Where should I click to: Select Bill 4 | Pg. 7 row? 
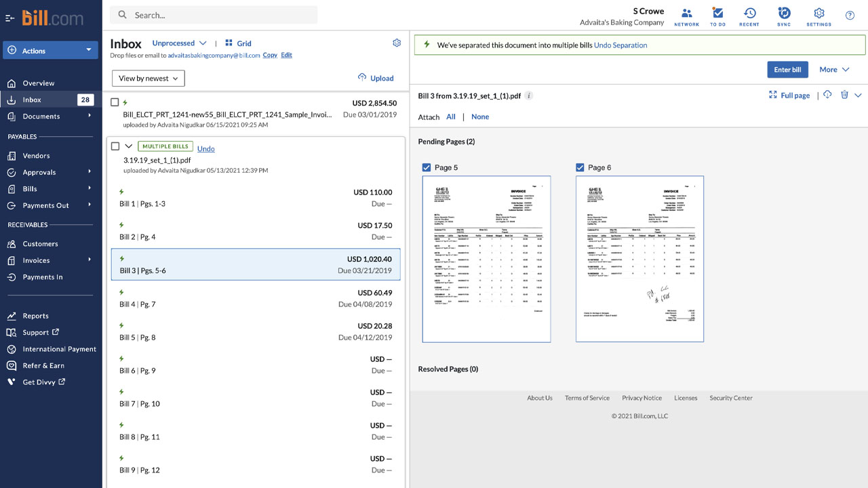256,298
